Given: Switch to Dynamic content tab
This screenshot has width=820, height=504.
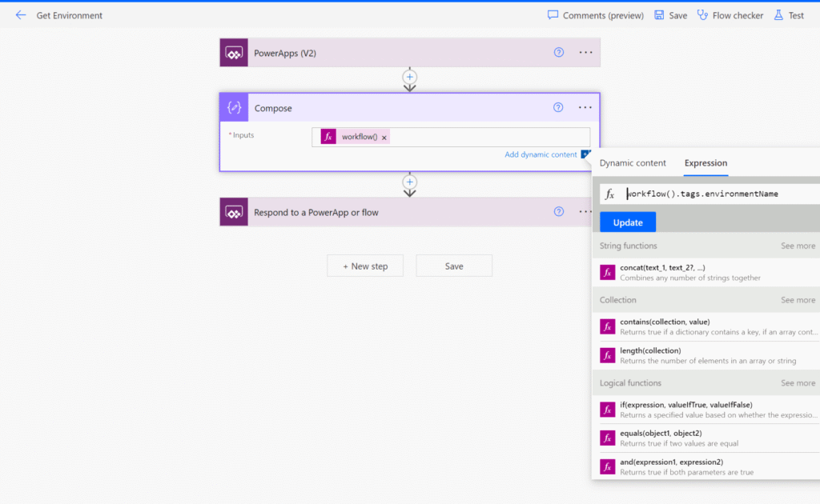Looking at the screenshot, I should (633, 163).
